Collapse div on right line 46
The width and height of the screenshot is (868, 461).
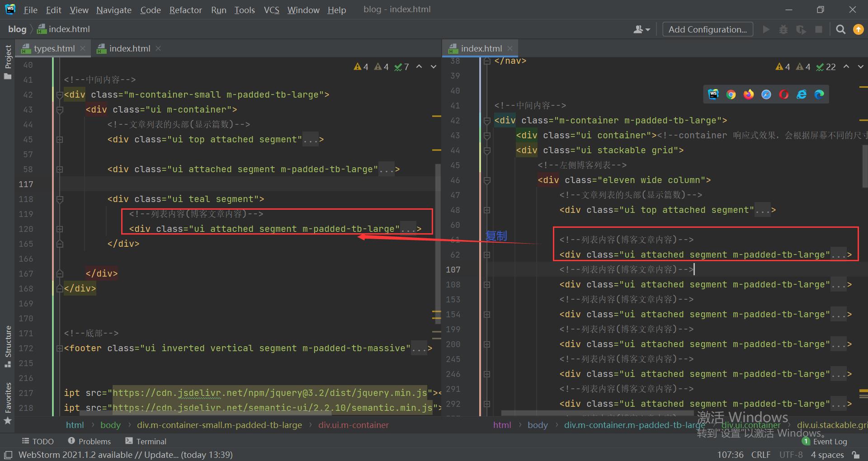pos(487,180)
